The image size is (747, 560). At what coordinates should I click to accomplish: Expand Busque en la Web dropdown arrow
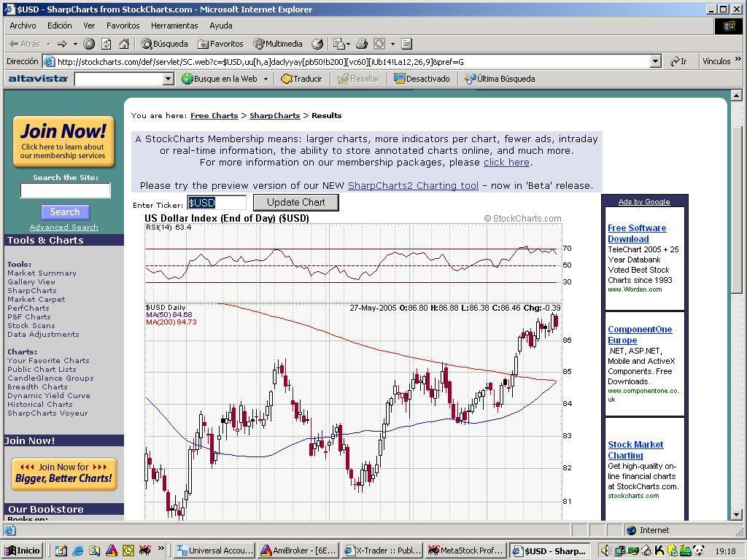[x=266, y=79]
